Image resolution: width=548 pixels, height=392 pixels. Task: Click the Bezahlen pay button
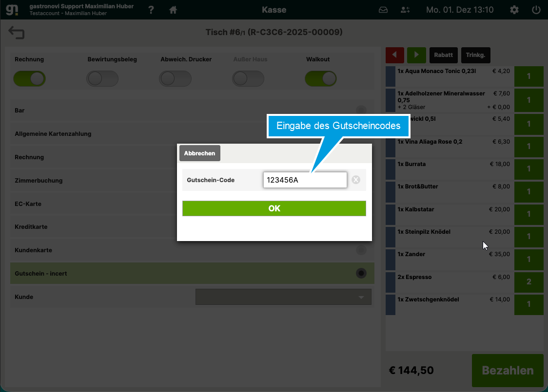(508, 371)
